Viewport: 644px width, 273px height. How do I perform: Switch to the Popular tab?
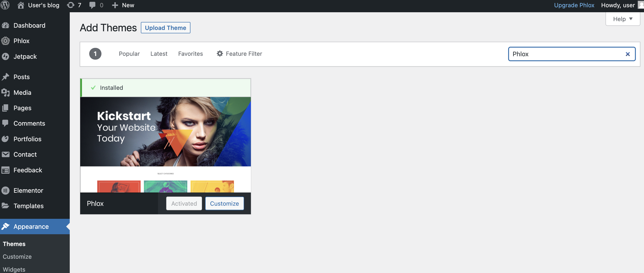pos(129,54)
